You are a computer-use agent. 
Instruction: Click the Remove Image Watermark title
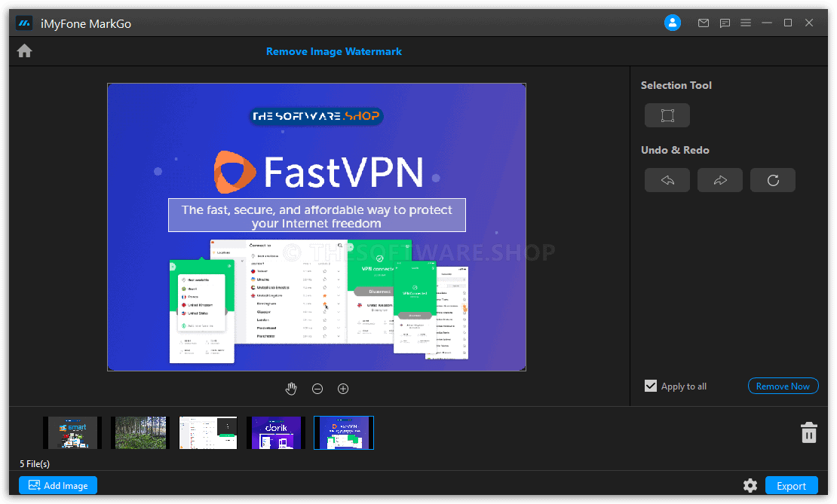(x=334, y=52)
